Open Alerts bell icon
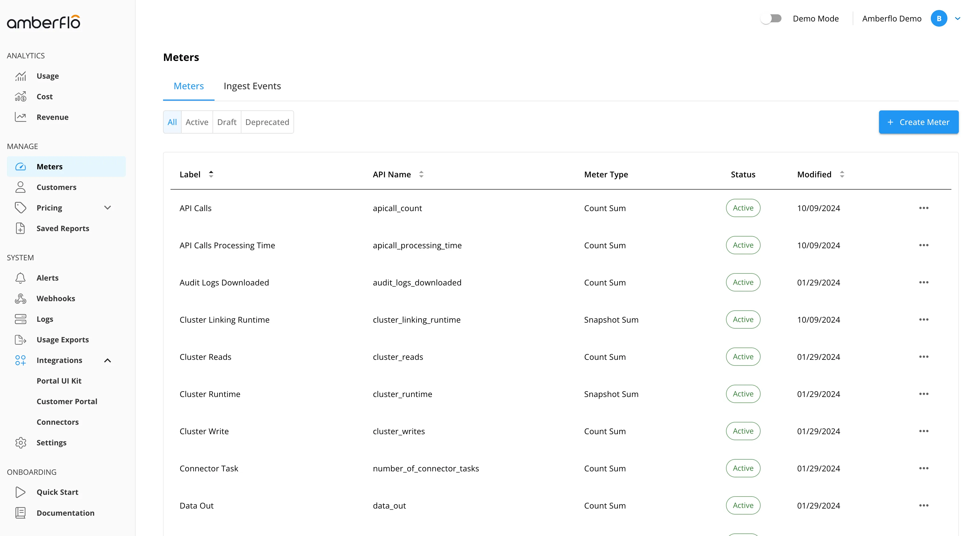 coord(21,278)
